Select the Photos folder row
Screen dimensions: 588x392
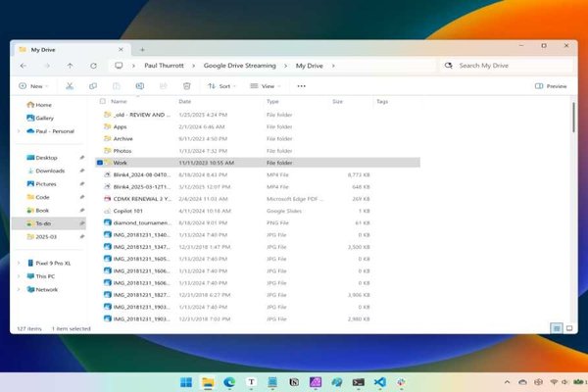pos(258,151)
